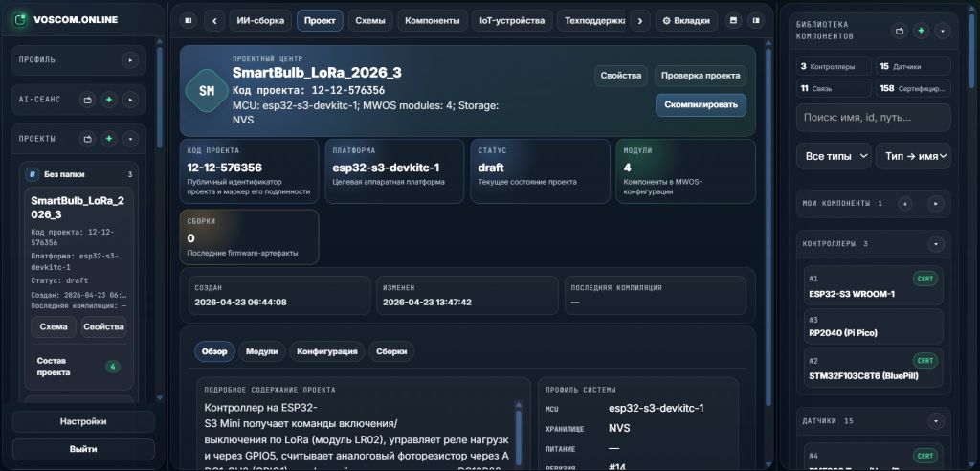Open Настройки button
This screenshot has width=980, height=471.
[x=83, y=421]
